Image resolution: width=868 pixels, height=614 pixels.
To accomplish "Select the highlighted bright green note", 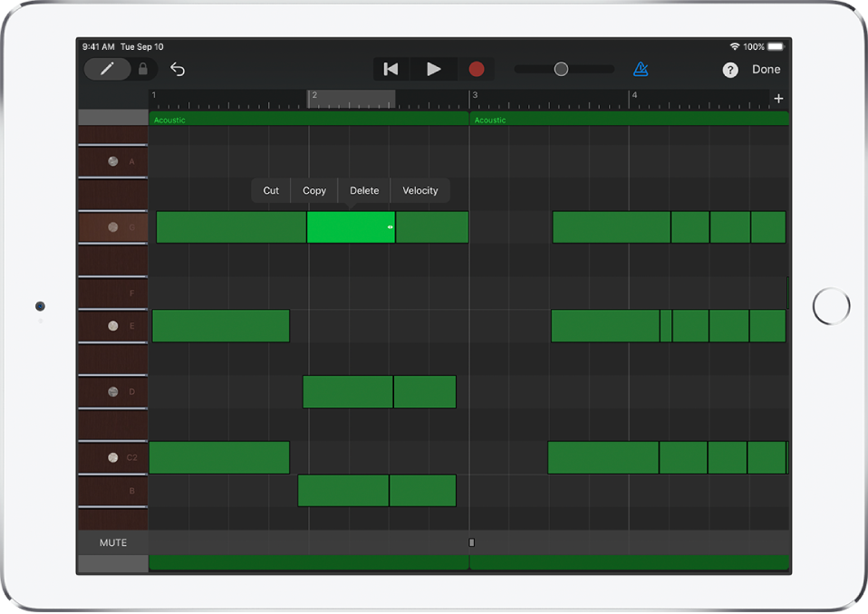I will [350, 227].
